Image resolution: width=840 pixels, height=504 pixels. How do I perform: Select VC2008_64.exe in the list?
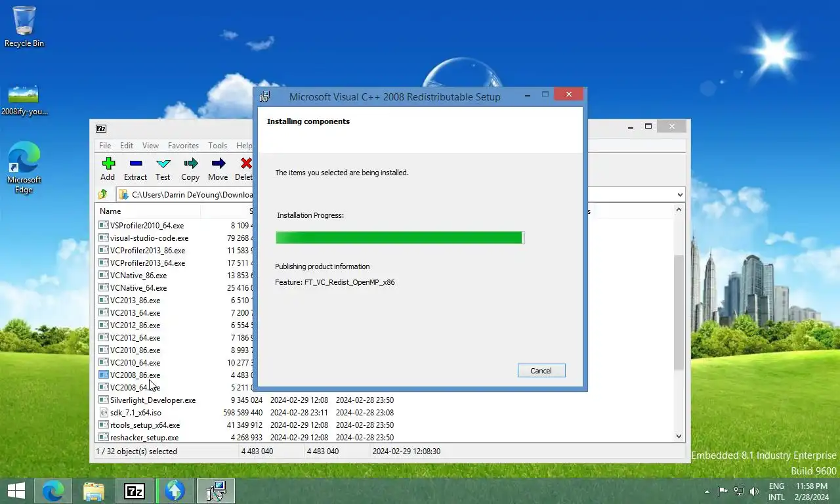(135, 387)
